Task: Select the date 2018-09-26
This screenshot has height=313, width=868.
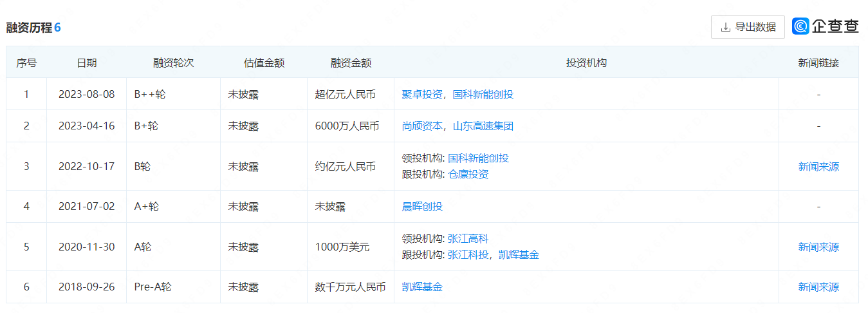Action: 87,287
